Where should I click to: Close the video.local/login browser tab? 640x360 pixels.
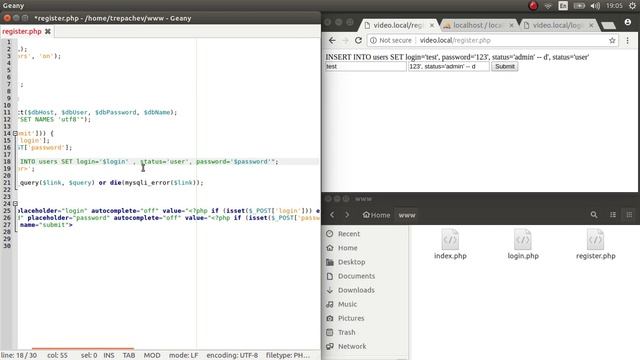coord(591,25)
